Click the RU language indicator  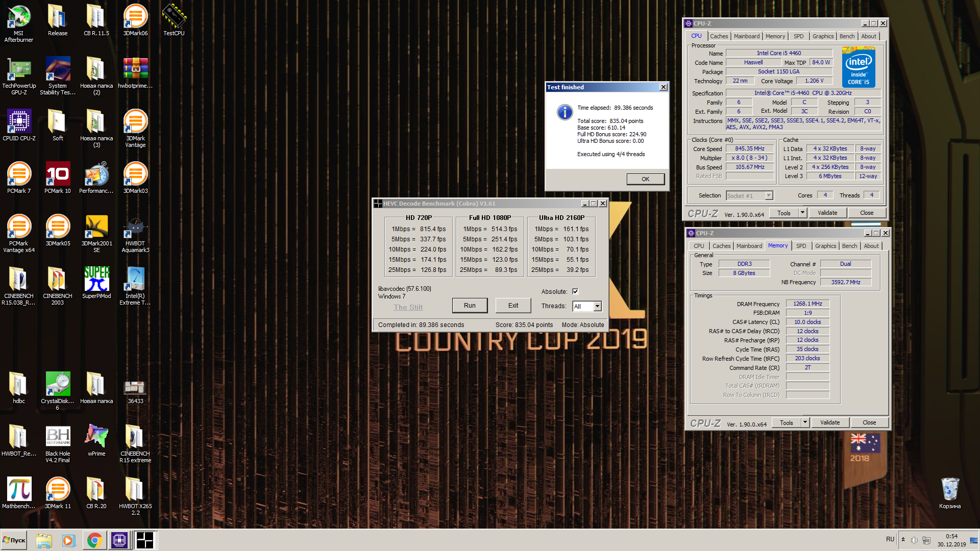click(x=890, y=539)
